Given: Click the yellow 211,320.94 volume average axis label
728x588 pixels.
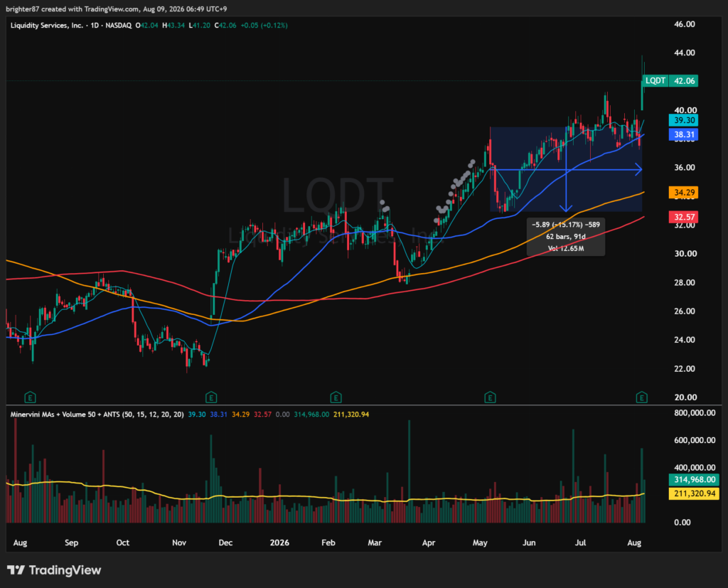Looking at the screenshot, I should click(694, 493).
